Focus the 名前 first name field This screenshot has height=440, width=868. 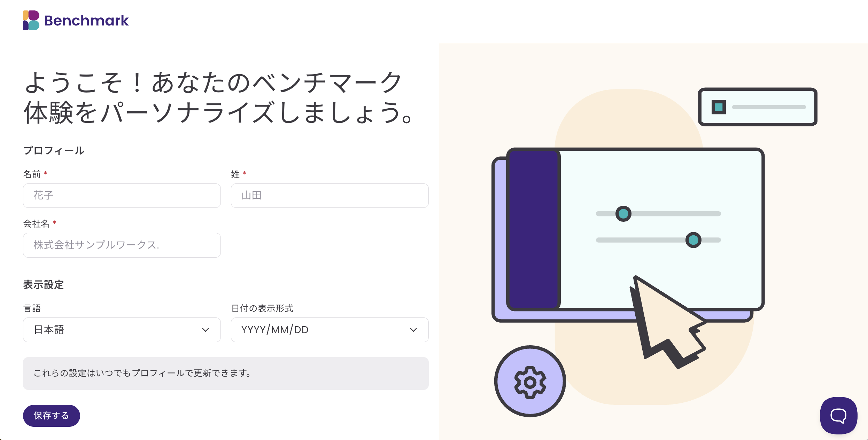(122, 196)
